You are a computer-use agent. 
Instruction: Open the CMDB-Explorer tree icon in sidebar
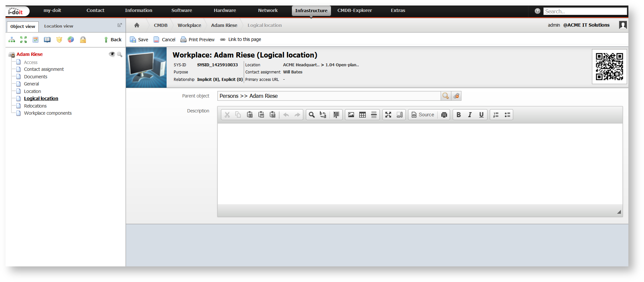(x=12, y=40)
